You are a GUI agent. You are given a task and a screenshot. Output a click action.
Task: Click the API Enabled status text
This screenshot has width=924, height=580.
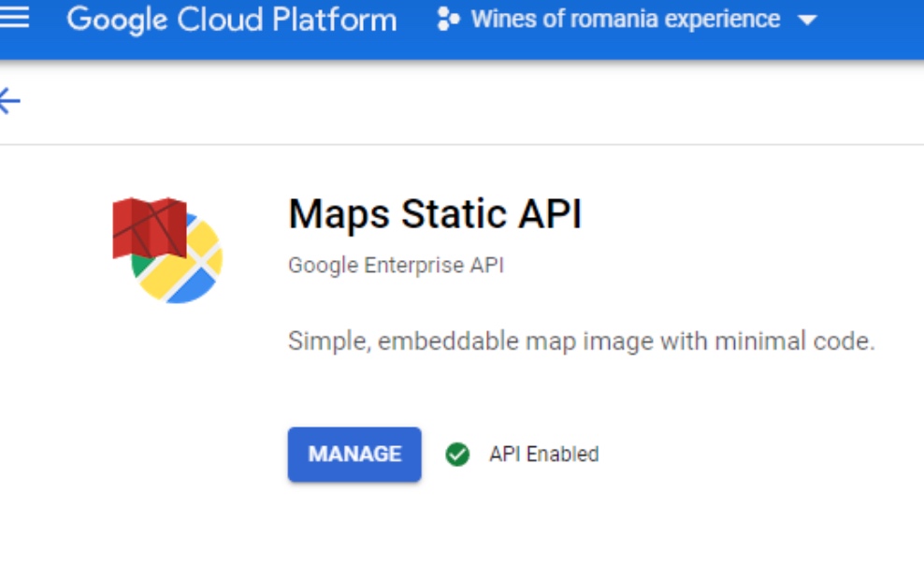(544, 455)
